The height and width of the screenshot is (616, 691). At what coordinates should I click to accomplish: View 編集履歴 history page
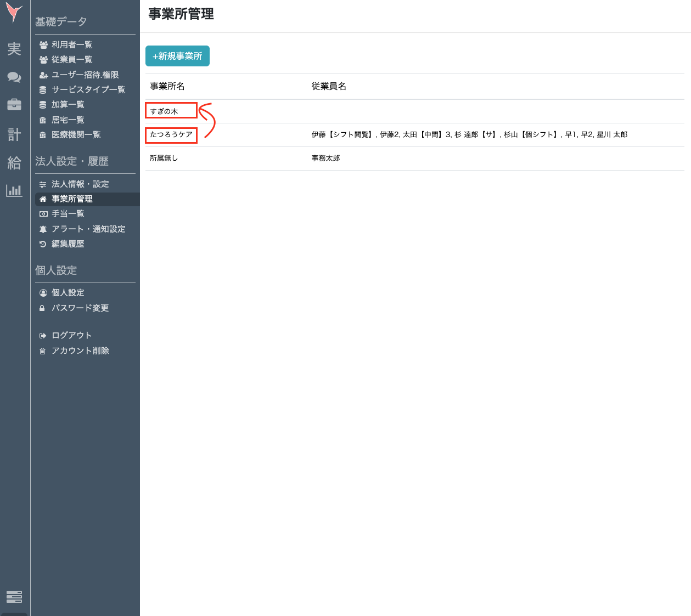tap(68, 244)
